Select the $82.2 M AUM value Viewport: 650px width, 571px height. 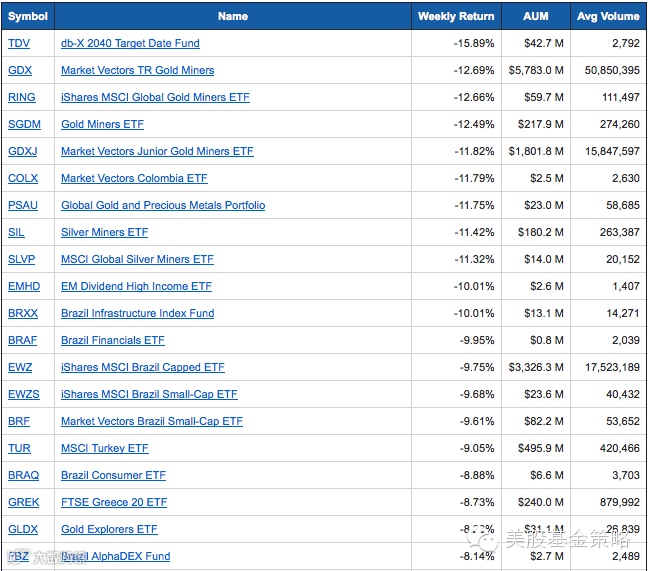tap(544, 421)
